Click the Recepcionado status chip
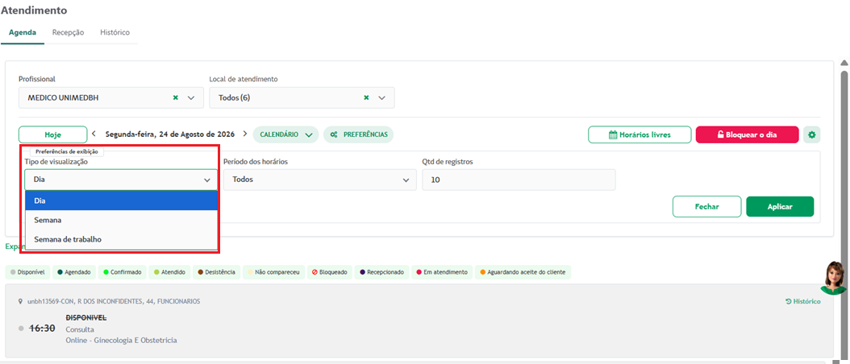This screenshot has width=850, height=364. coord(382,272)
